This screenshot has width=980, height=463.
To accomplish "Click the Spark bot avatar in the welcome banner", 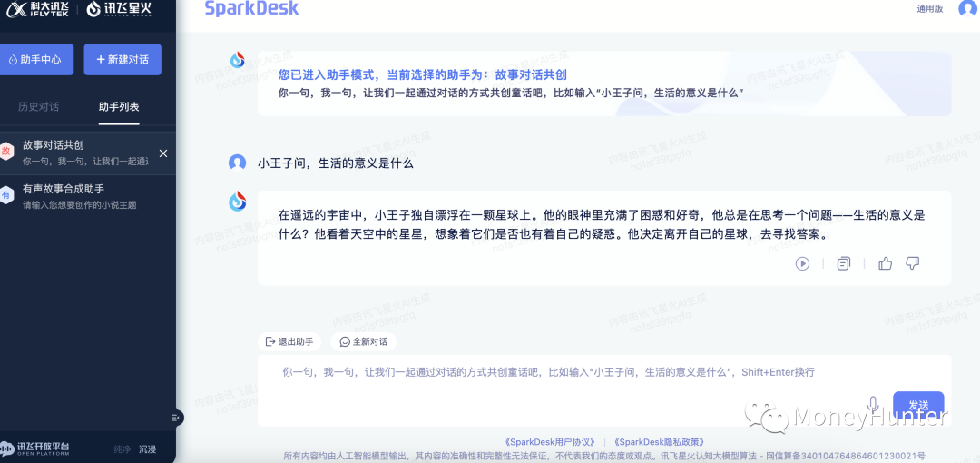I will click(238, 60).
